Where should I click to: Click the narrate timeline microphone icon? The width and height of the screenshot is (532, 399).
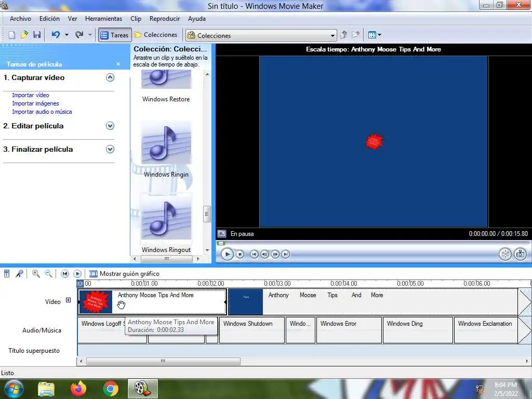pos(20,273)
